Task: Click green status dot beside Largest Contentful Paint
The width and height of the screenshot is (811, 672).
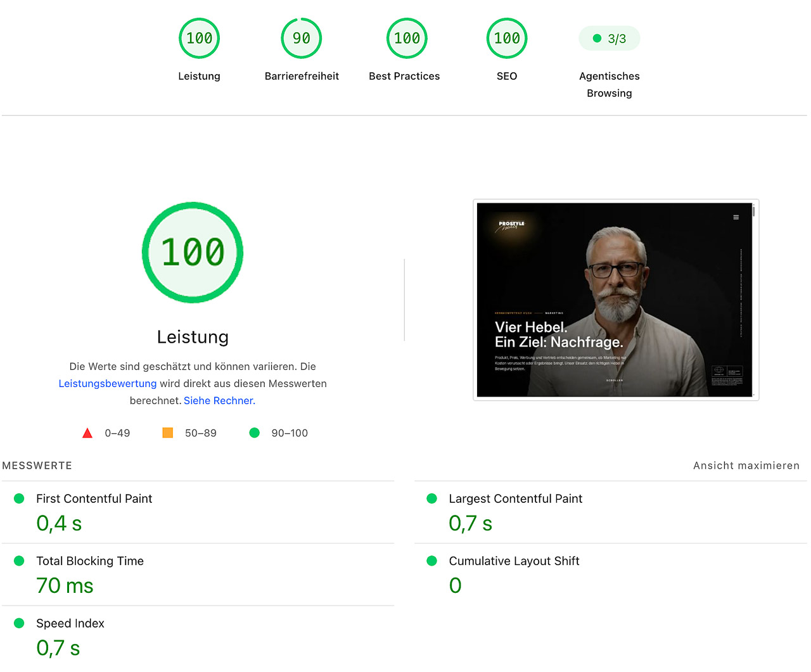Action: (x=432, y=498)
